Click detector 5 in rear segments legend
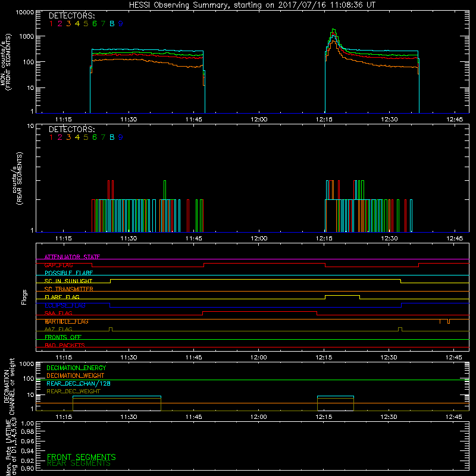The width and height of the screenshot is (476, 476). 86,137
